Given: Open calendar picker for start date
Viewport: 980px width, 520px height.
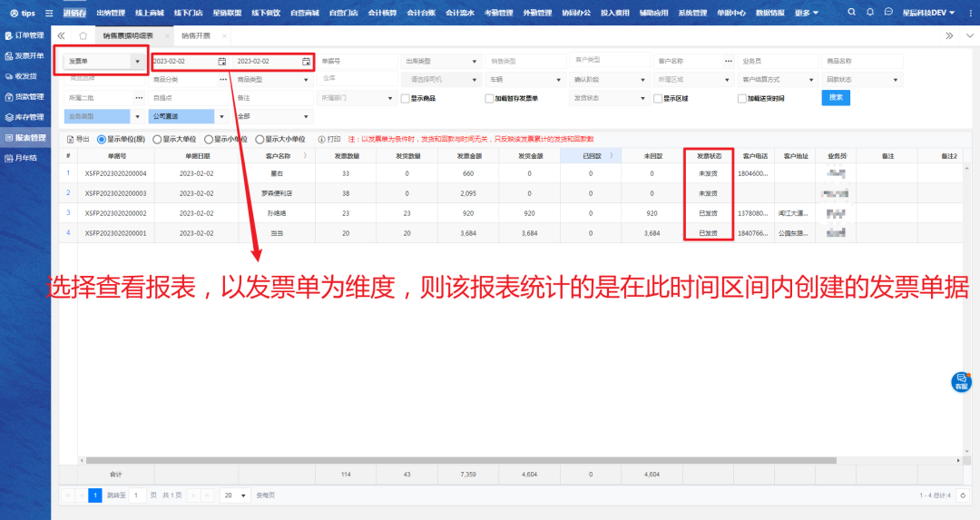Looking at the screenshot, I should (x=222, y=62).
